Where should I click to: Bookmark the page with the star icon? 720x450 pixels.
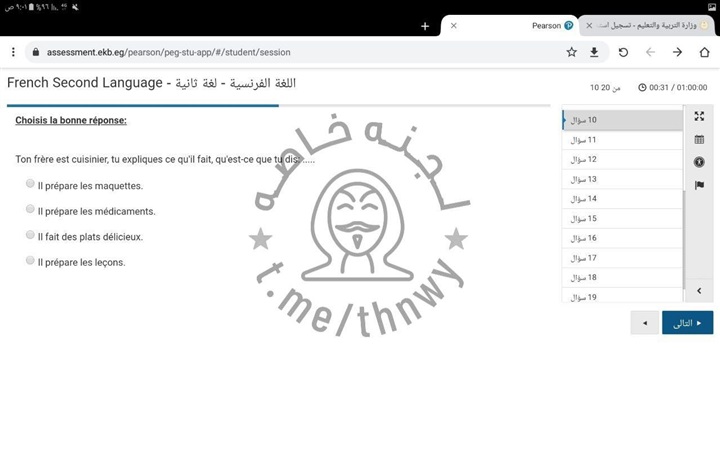point(571,52)
